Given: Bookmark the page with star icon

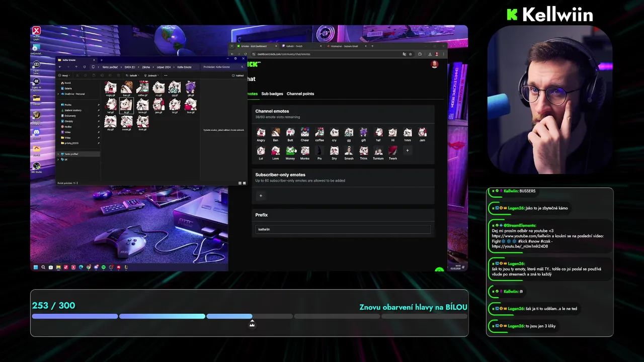Looking at the screenshot, I should pyautogui.click(x=411, y=54).
